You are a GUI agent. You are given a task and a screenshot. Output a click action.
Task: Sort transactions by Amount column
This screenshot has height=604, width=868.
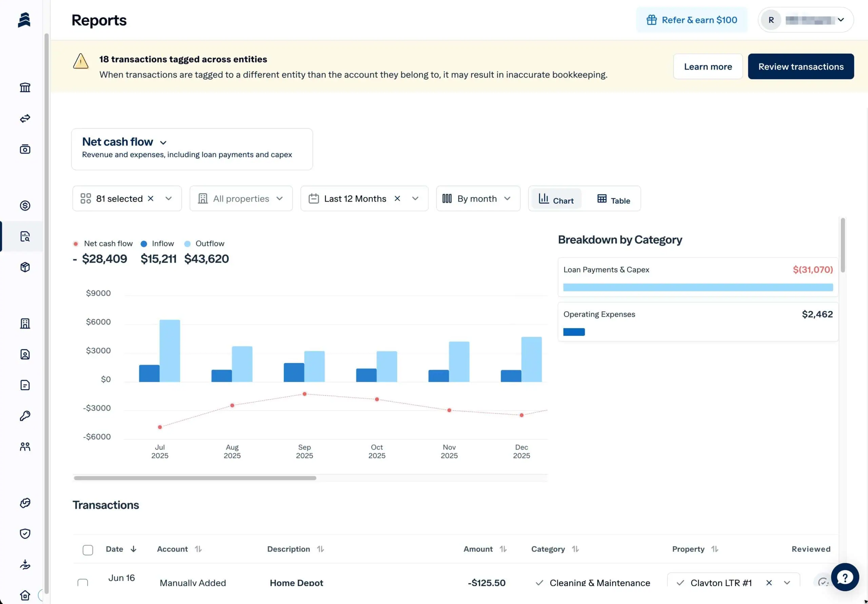485,549
